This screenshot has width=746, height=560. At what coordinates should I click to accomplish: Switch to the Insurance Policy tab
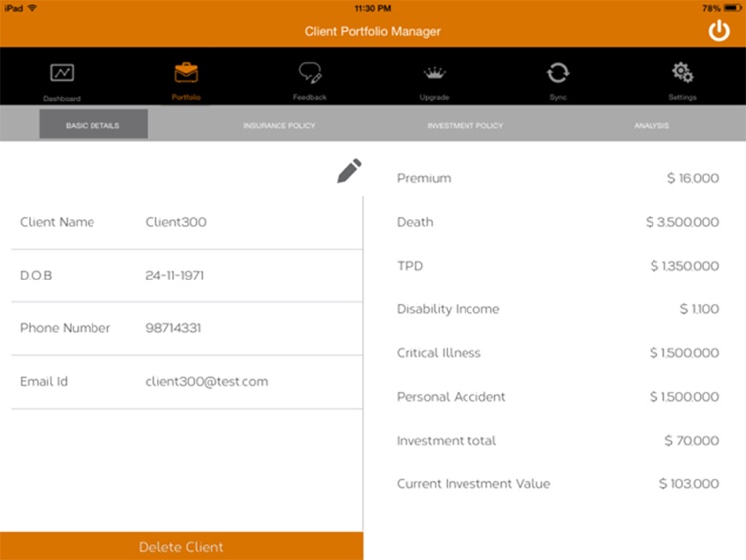coord(280,125)
